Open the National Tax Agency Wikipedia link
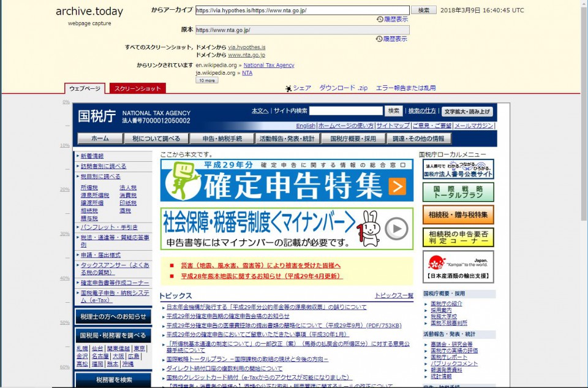This screenshot has width=588, height=388. (269, 65)
